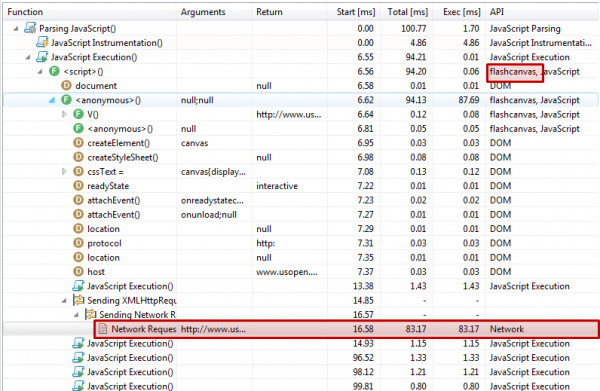Select the protocol row label
This screenshot has height=391, width=600.
104,243
